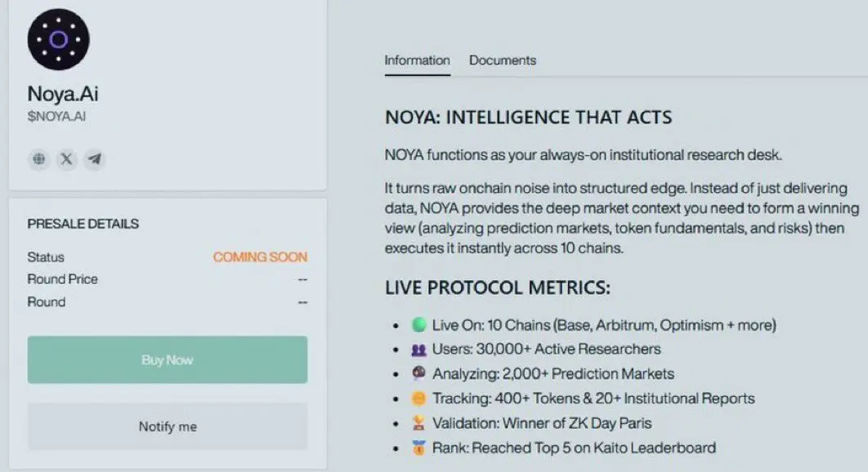Click the Noya.Ai round logo

pyautogui.click(x=58, y=39)
